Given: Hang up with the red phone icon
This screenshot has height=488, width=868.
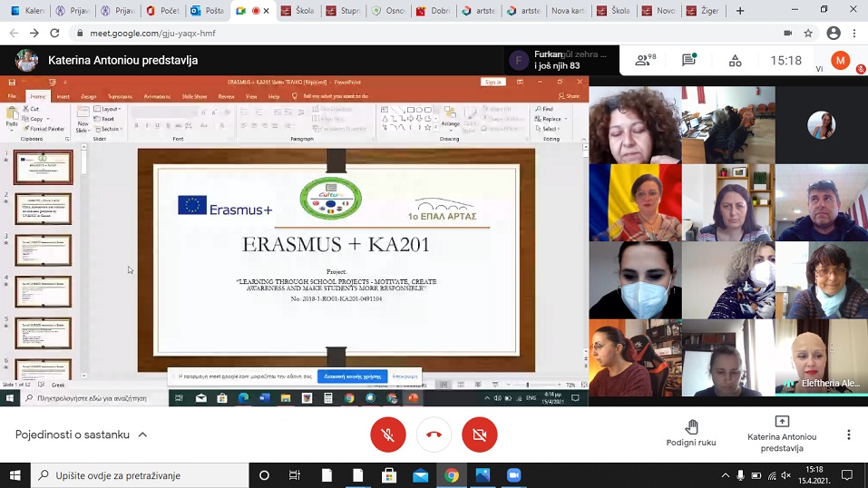Looking at the screenshot, I should pyautogui.click(x=434, y=434).
